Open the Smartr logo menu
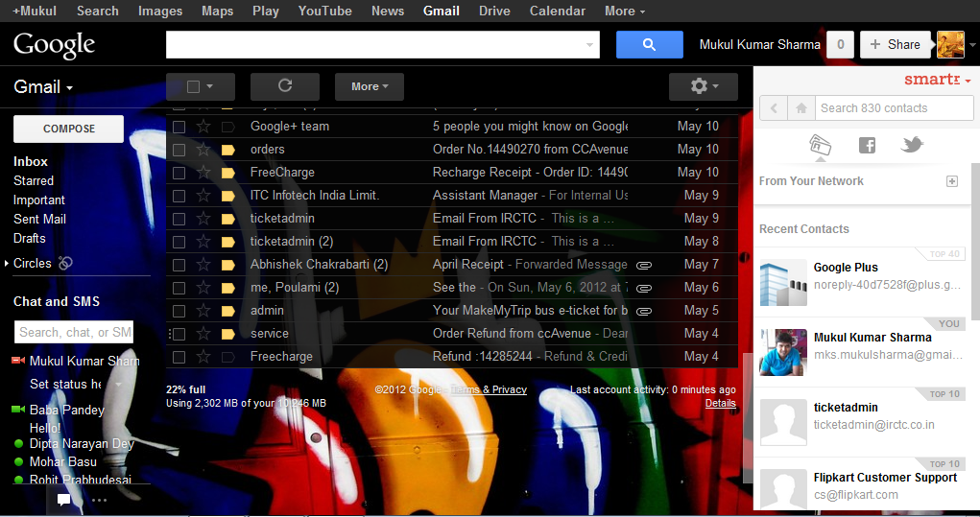The height and width of the screenshot is (517, 980). [x=937, y=80]
